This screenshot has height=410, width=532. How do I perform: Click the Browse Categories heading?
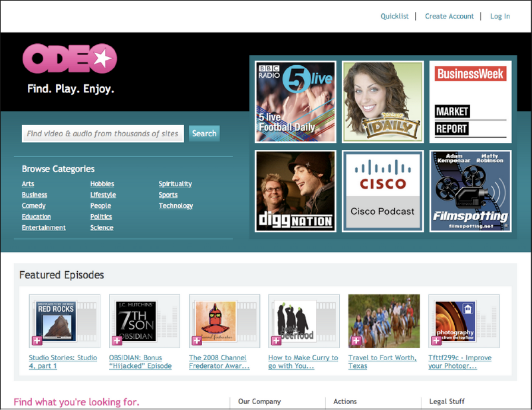click(59, 169)
